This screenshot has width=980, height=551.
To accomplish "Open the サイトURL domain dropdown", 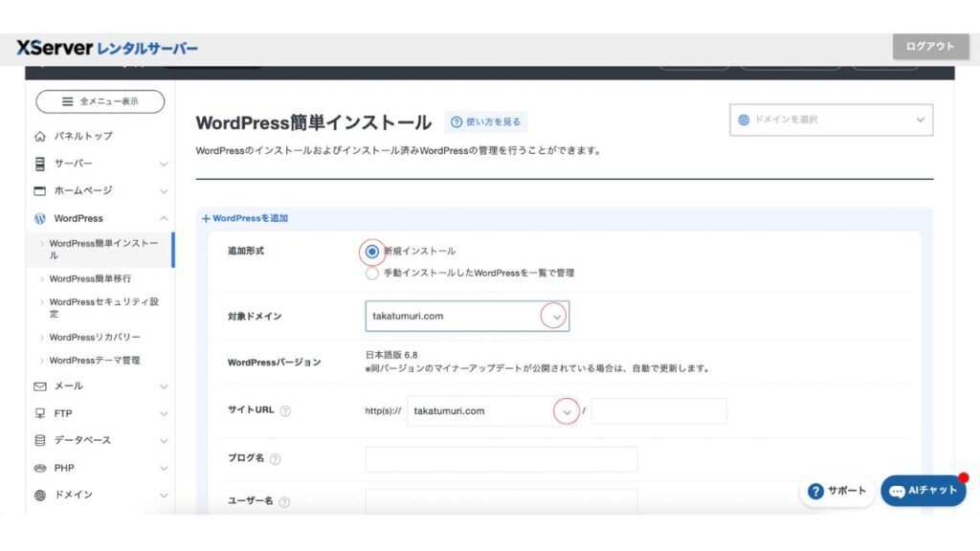I will tap(493, 411).
